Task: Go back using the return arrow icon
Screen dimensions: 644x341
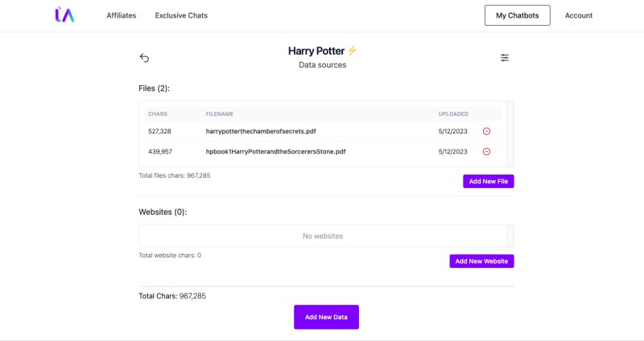Action: coord(144,57)
